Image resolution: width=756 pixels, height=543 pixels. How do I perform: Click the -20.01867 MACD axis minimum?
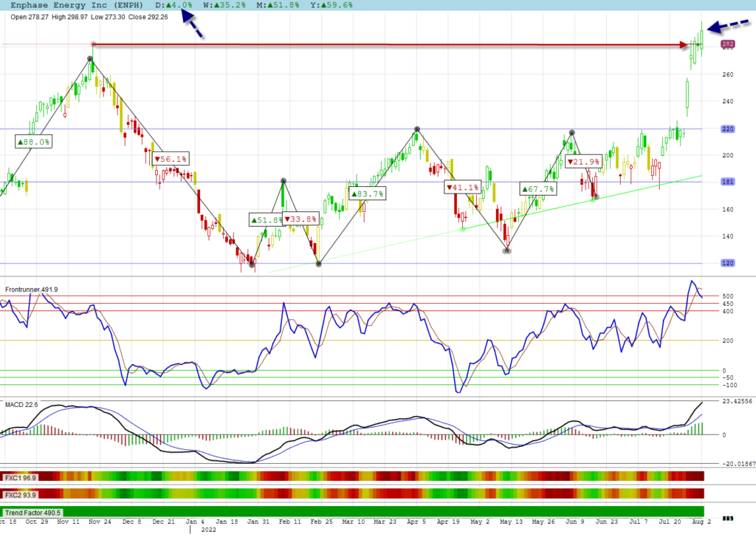point(738,464)
